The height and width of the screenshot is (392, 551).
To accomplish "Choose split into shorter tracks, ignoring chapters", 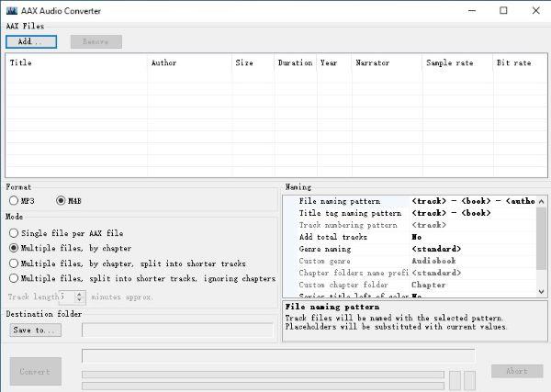I will (142, 278).
